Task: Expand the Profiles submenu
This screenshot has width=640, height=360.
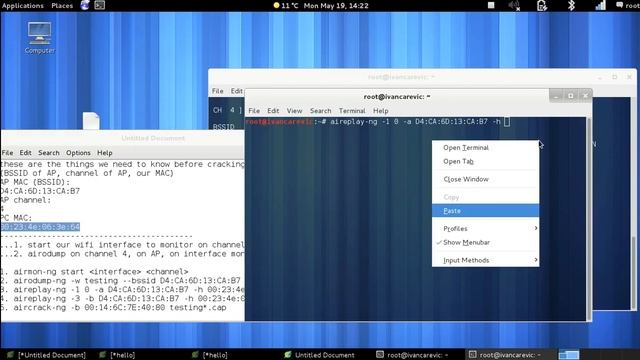Action: [485, 229]
